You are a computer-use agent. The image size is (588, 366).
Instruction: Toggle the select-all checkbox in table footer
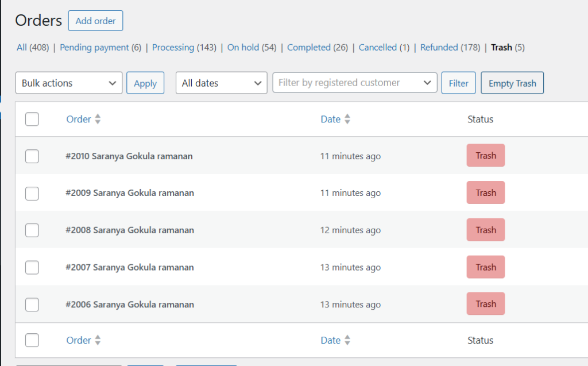(32, 340)
